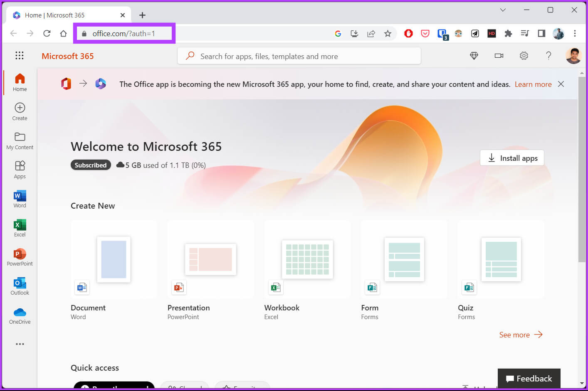
Task: Bookmark this tab with the star
Action: [388, 34]
